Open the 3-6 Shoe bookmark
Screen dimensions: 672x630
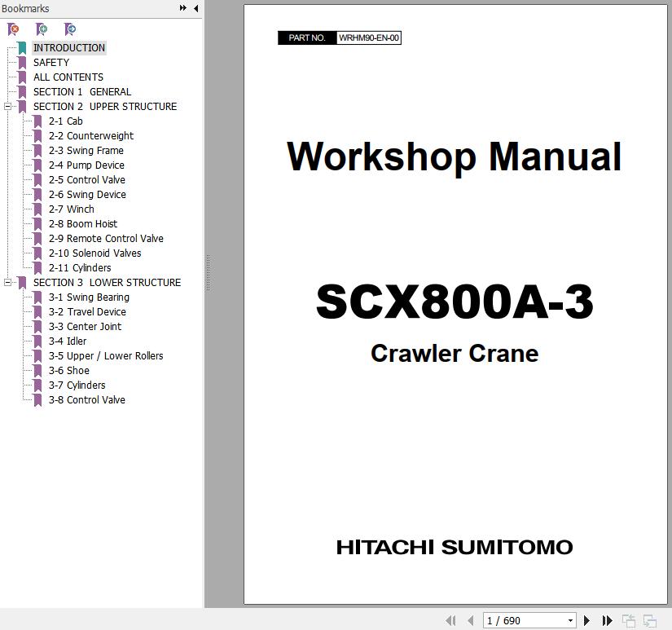(69, 371)
